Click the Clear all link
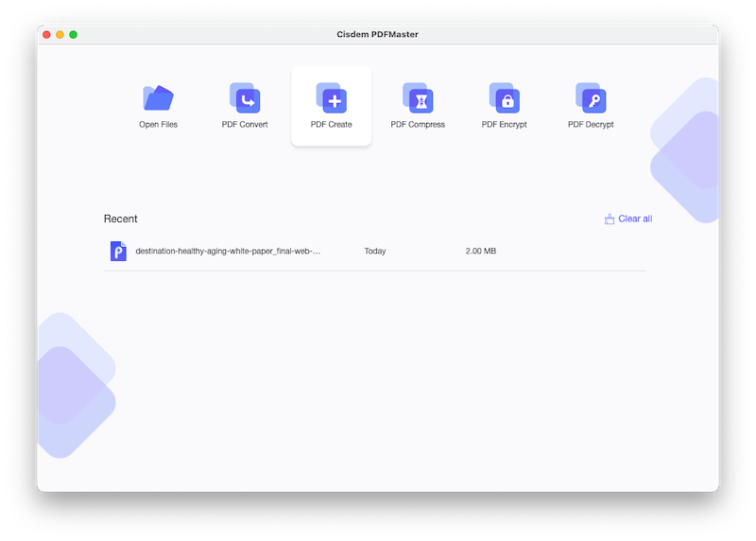 tap(635, 218)
